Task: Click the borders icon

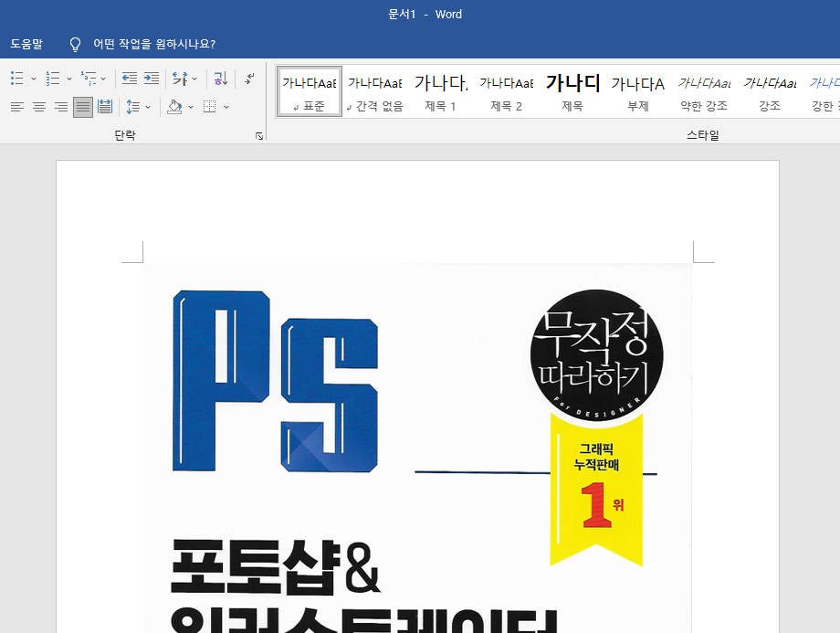Action: pyautogui.click(x=210, y=107)
